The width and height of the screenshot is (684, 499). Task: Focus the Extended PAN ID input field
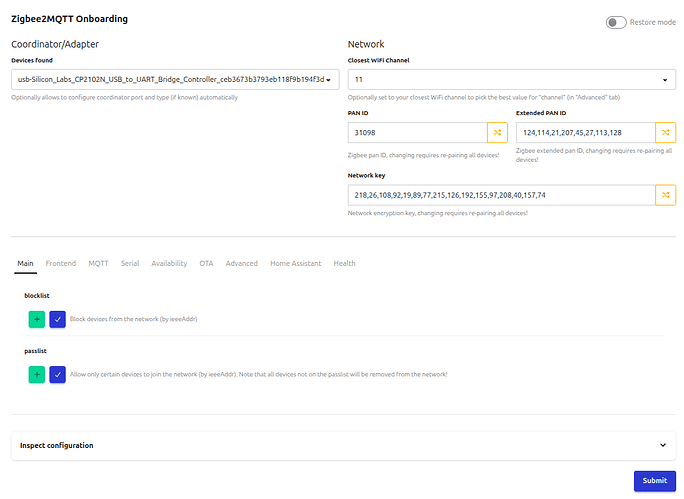point(586,133)
